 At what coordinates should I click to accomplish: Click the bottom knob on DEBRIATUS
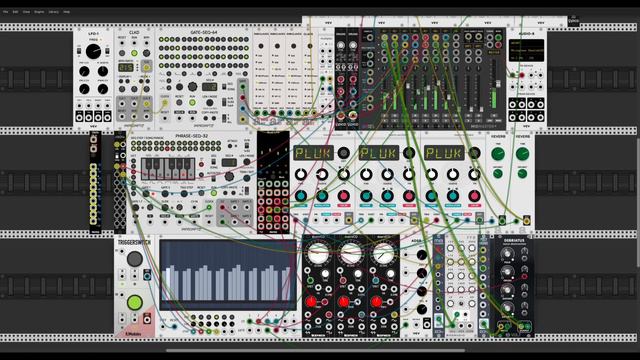507,308
